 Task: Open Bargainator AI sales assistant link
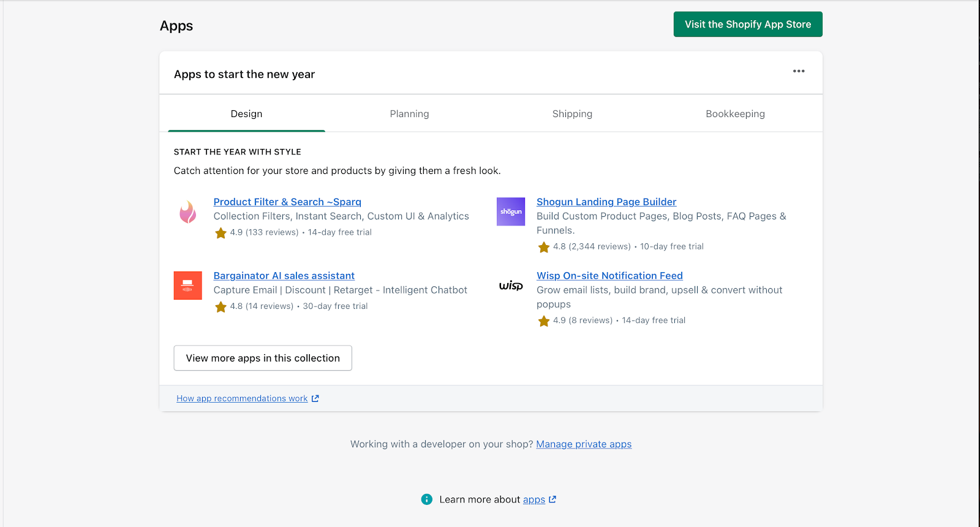tap(284, 276)
